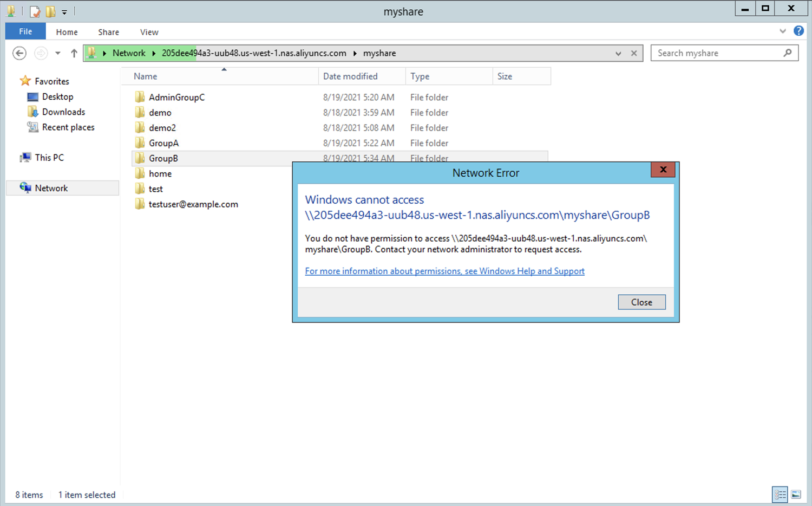Viewport: 812px width, 506px height.
Task: Click the Close button in Network Error dialog
Action: (641, 302)
